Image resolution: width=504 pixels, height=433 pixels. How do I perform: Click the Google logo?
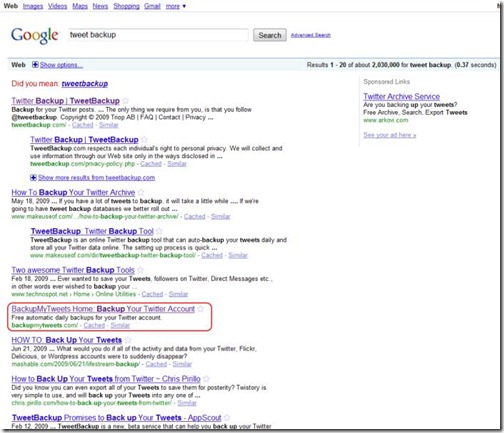[35, 35]
